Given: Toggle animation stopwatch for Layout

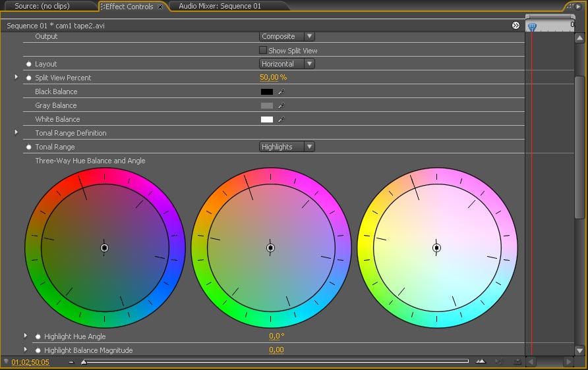Looking at the screenshot, I should [x=29, y=65].
